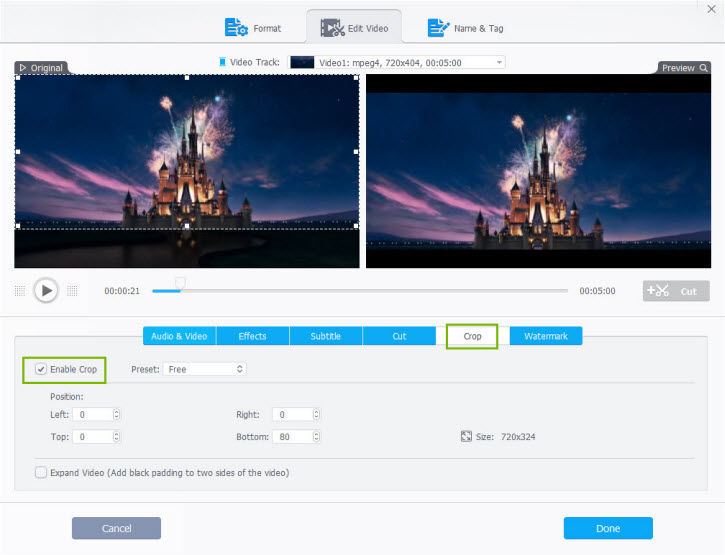
Task: Click the Top position input field
Action: tap(92, 437)
